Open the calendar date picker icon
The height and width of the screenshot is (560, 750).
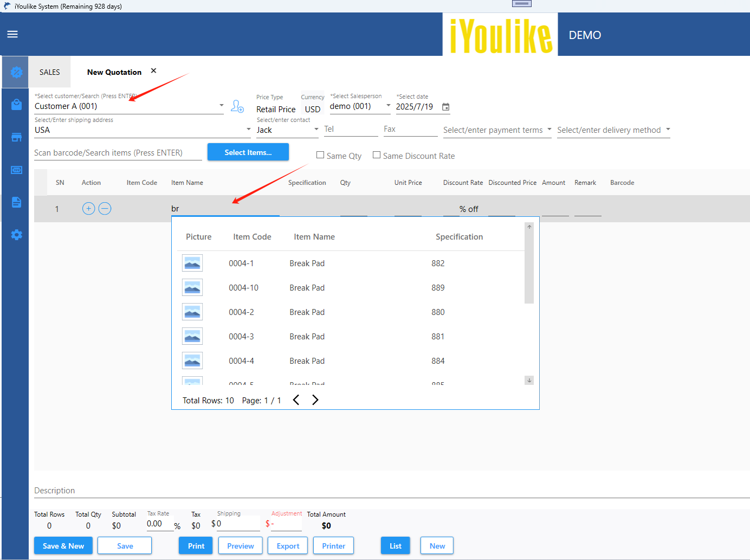click(x=445, y=107)
